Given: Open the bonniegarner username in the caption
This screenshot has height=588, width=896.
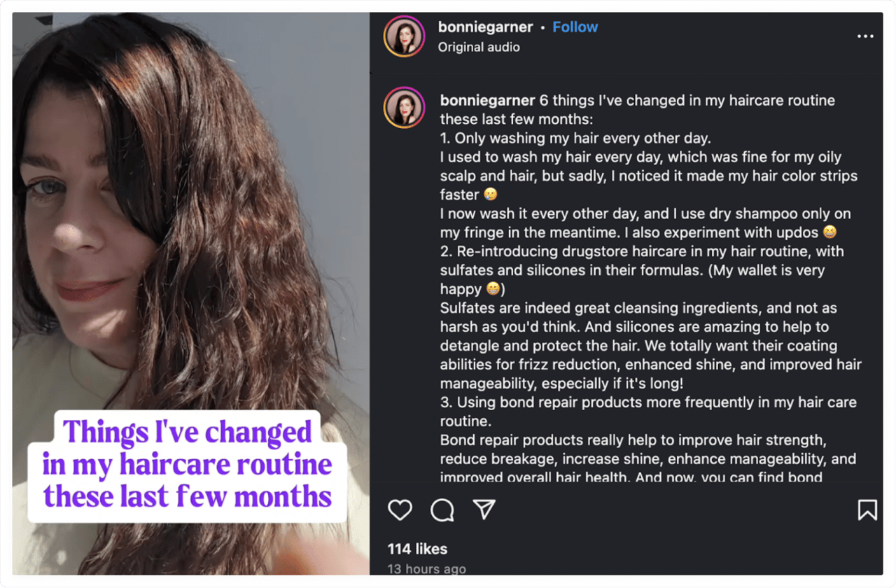Looking at the screenshot, I should coord(487,101).
